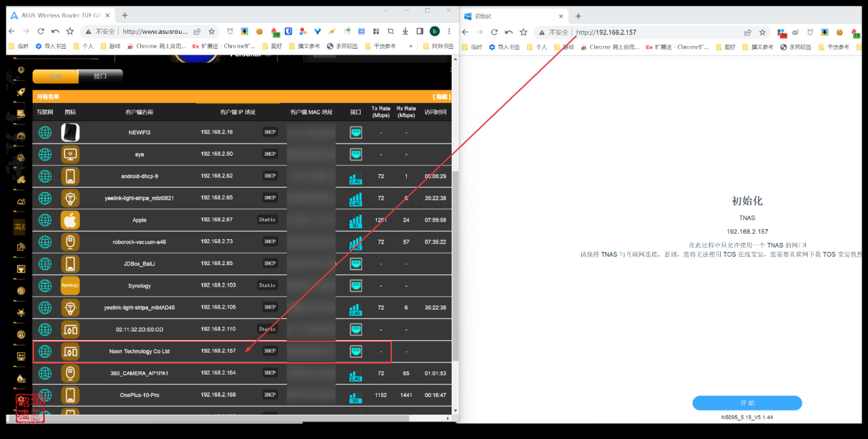The height and width of the screenshot is (439, 868).
Task: Toggle the Static badge for Synology client
Action: tap(267, 285)
